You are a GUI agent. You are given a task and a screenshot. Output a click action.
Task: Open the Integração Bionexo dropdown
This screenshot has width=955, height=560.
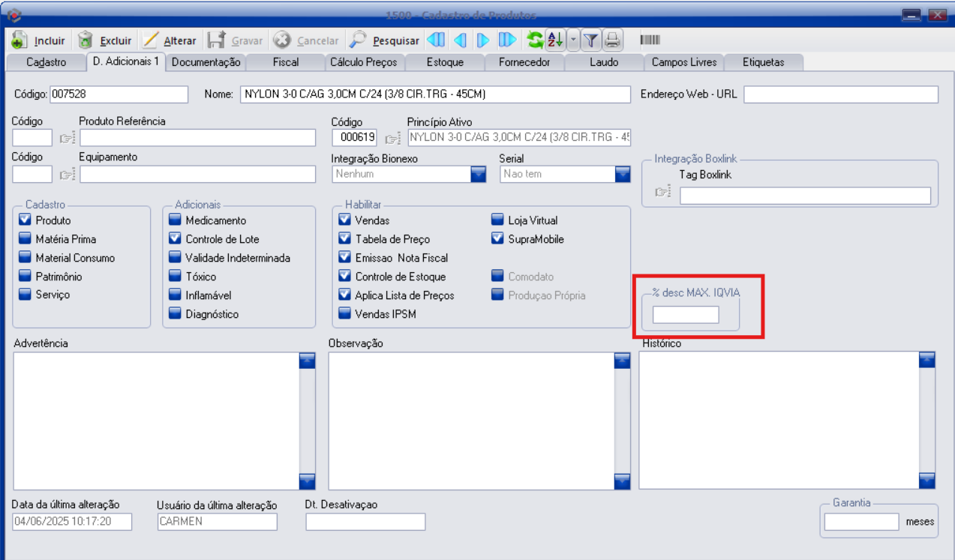(x=478, y=174)
